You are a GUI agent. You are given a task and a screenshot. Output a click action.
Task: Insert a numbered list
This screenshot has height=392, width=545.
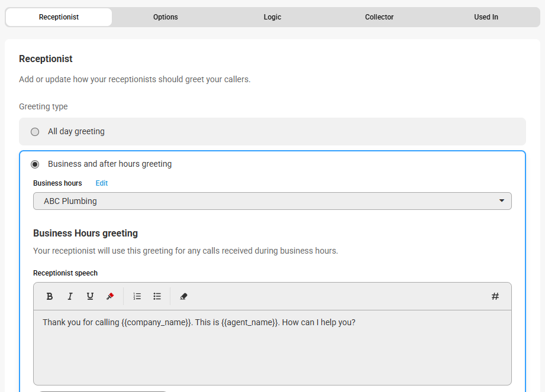tap(137, 296)
